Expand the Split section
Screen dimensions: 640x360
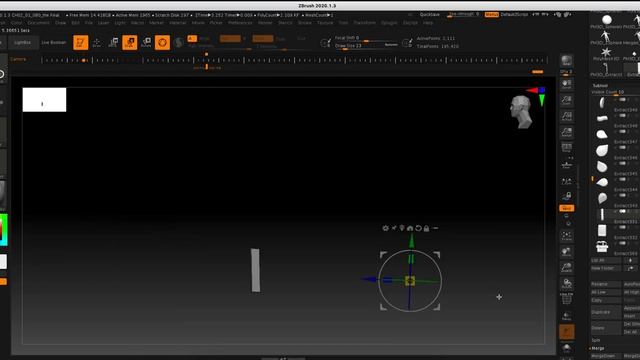coord(596,340)
